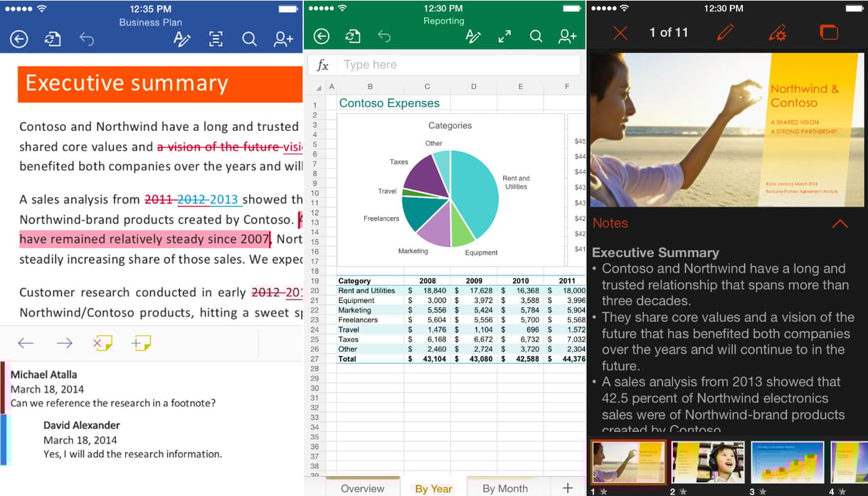Switch to the Overview sheet tab
Viewport: 868px width, 496px height.
pos(362,488)
